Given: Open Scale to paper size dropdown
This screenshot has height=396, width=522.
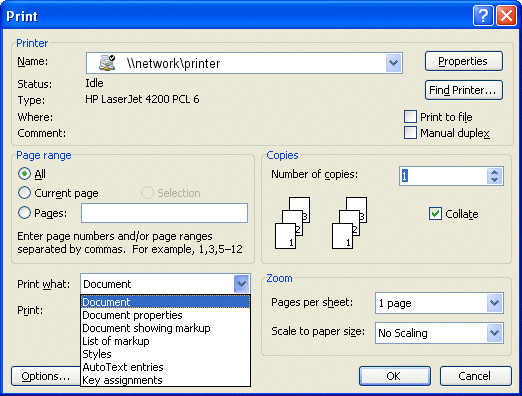Looking at the screenshot, I should pyautogui.click(x=494, y=332).
